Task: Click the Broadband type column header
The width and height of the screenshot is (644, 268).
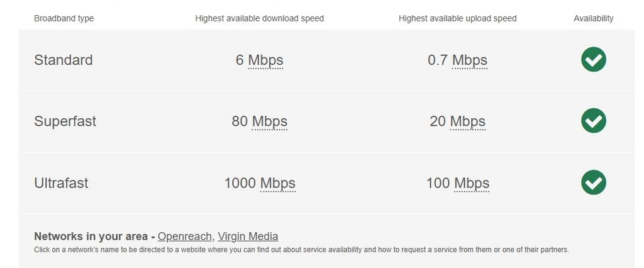Action: point(64,18)
